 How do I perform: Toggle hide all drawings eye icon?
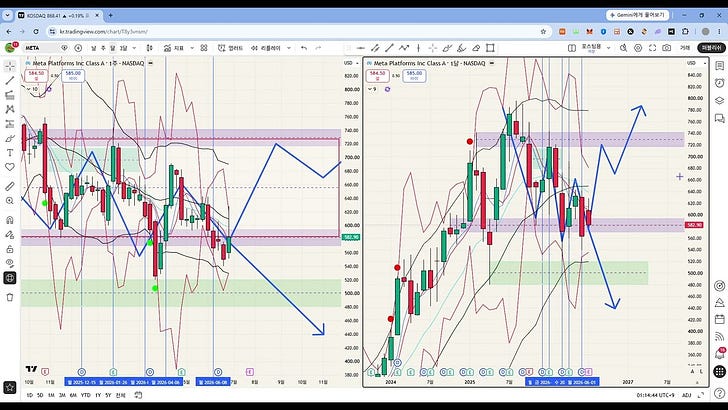coord(10,263)
